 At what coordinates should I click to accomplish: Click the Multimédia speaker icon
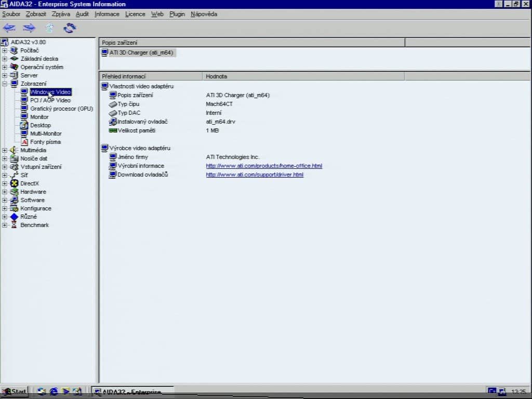point(14,150)
